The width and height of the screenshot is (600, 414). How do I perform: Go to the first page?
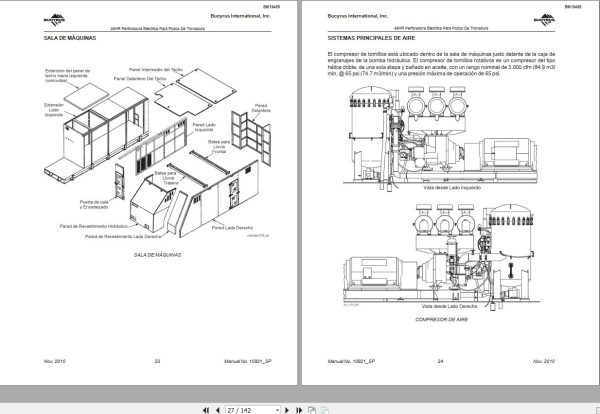pos(206,410)
